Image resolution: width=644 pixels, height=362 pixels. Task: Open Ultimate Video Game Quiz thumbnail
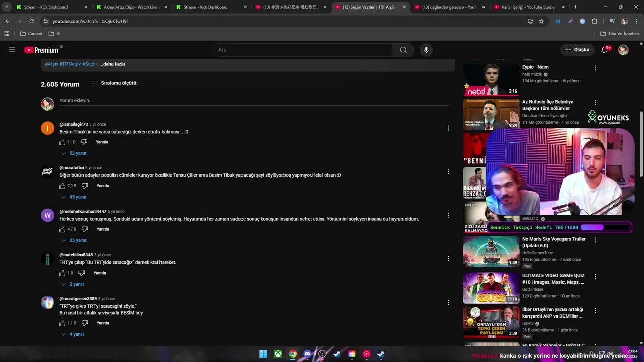(491, 288)
